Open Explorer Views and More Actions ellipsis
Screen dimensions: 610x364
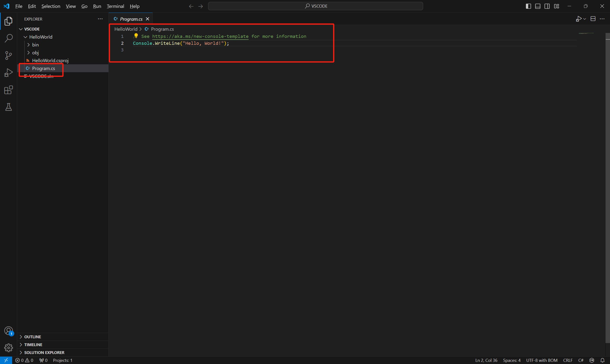(100, 19)
